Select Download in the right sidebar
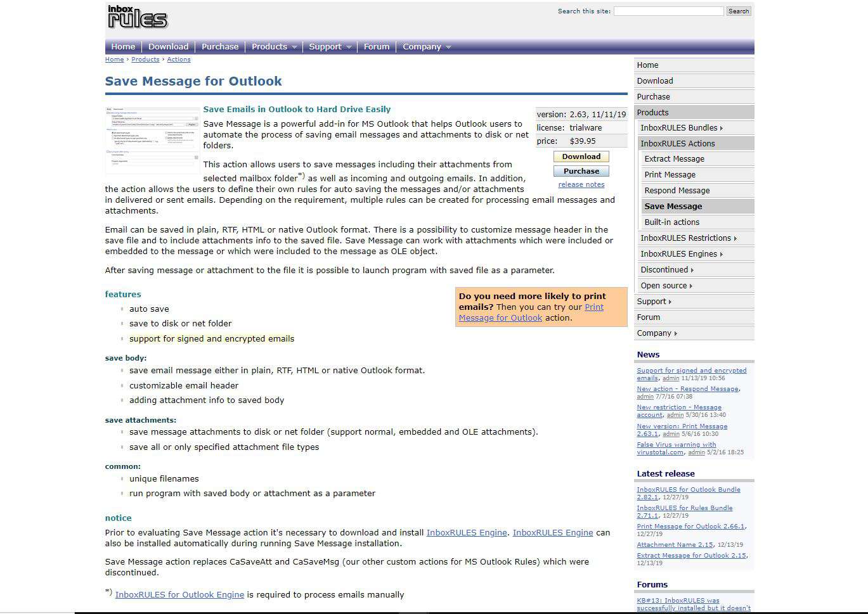 (x=694, y=81)
